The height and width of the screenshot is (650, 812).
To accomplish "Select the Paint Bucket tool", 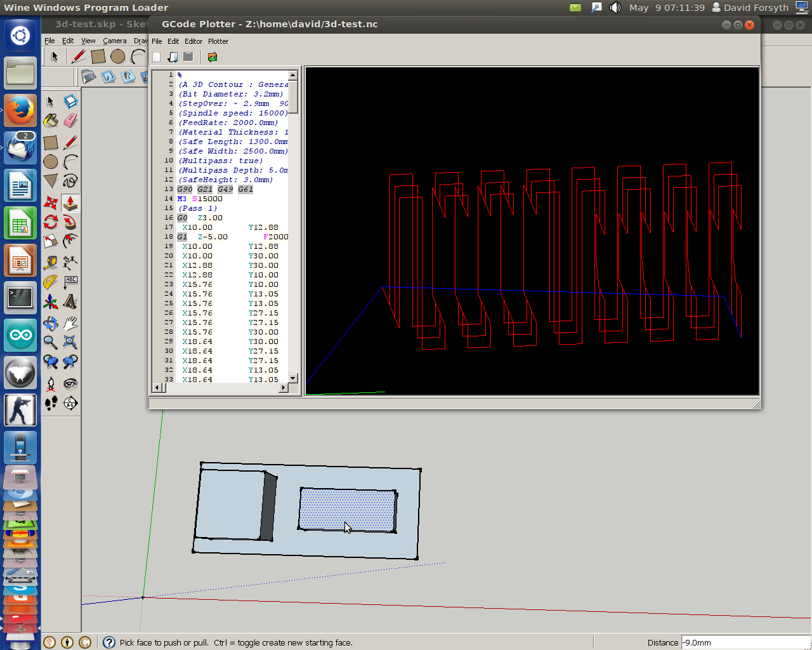I will point(51,121).
